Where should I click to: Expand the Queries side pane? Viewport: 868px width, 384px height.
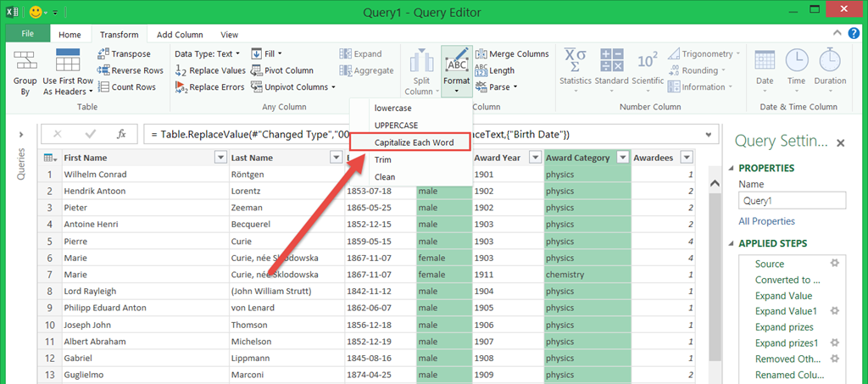tap(20, 134)
